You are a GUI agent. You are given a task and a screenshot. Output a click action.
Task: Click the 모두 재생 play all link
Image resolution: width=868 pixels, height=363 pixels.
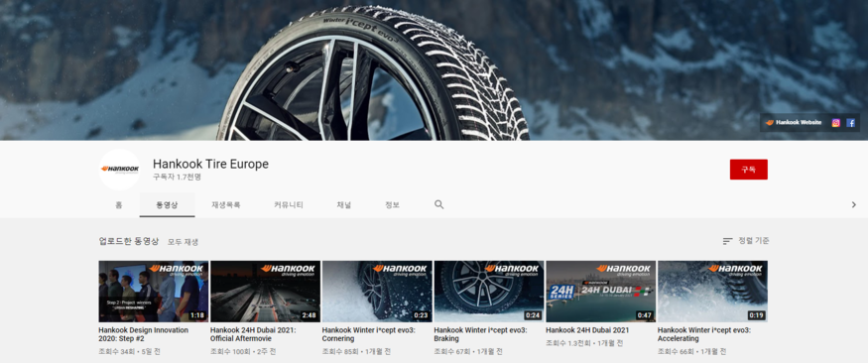184,242
